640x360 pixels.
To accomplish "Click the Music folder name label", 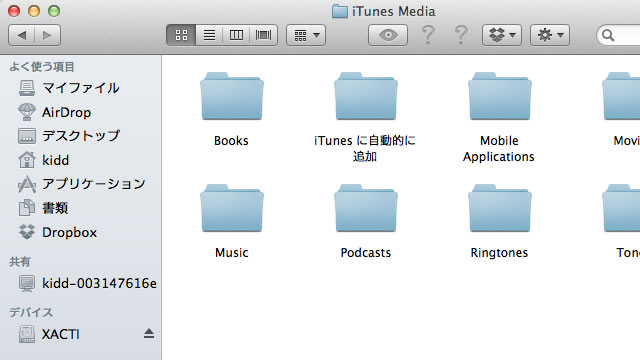I will coord(232,253).
